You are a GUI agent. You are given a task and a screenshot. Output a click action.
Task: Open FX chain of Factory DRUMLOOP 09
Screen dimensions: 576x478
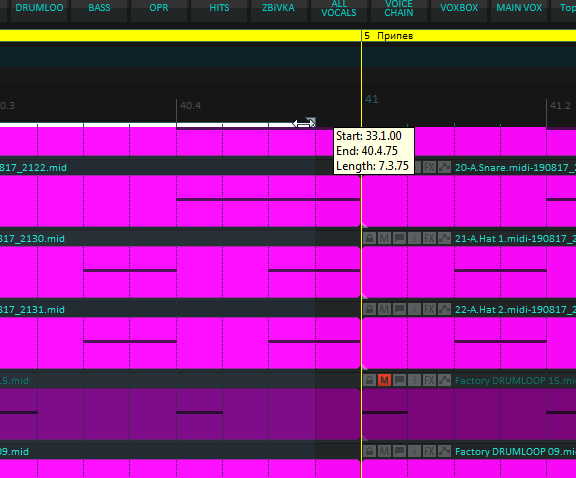pyautogui.click(x=429, y=451)
